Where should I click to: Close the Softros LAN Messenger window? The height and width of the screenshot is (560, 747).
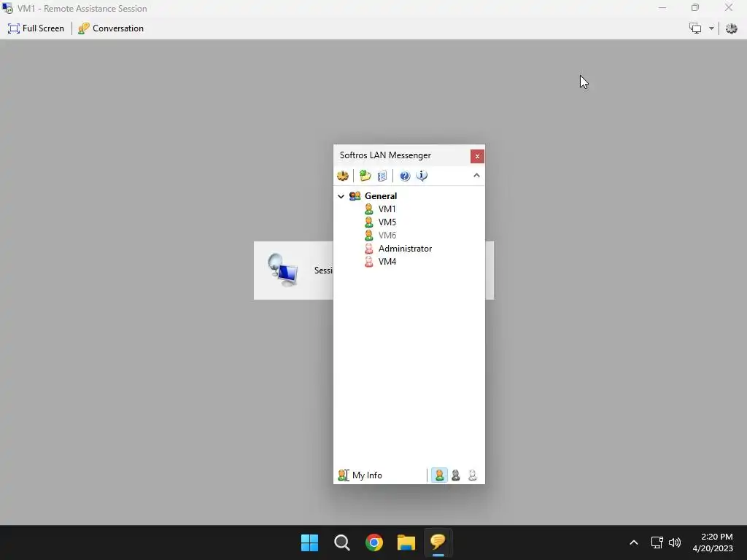click(x=477, y=156)
